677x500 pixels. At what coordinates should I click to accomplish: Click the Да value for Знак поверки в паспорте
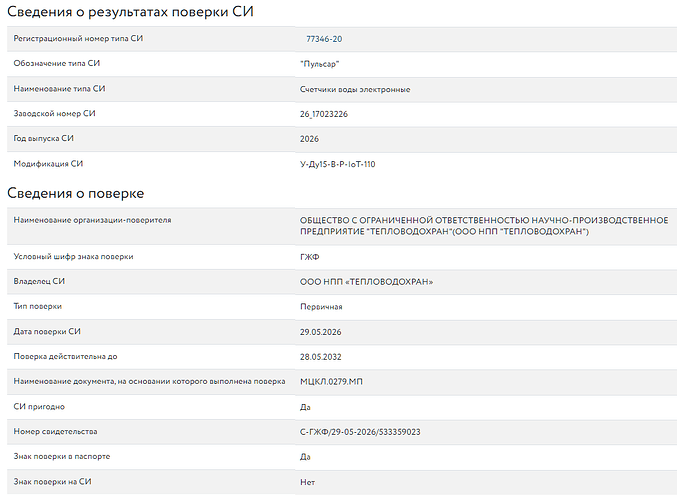coord(305,457)
